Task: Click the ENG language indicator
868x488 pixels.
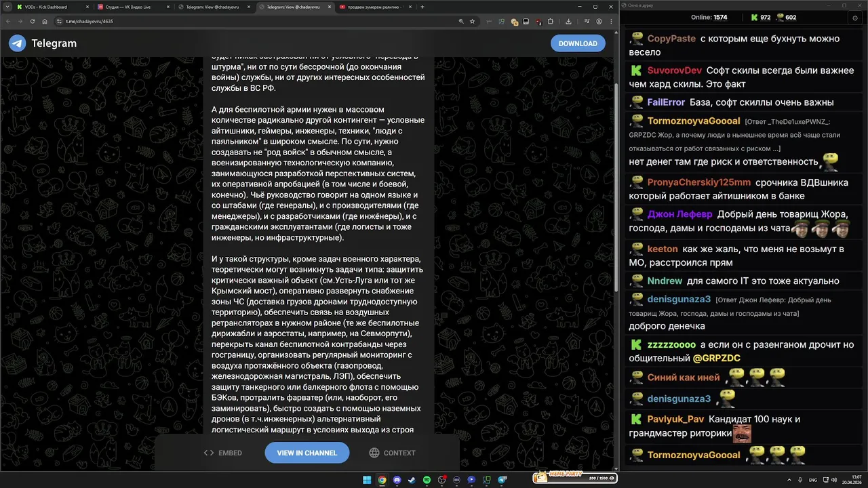Action: coord(813,480)
